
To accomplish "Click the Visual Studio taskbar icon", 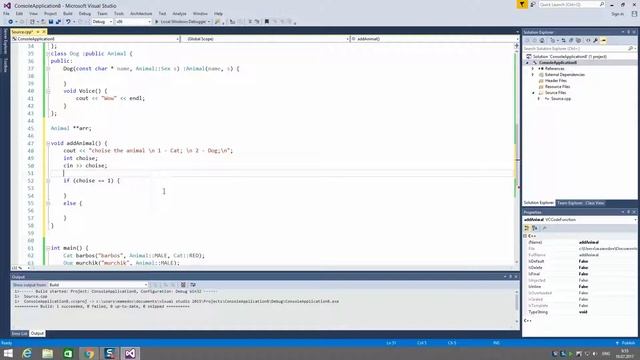I will [130, 353].
